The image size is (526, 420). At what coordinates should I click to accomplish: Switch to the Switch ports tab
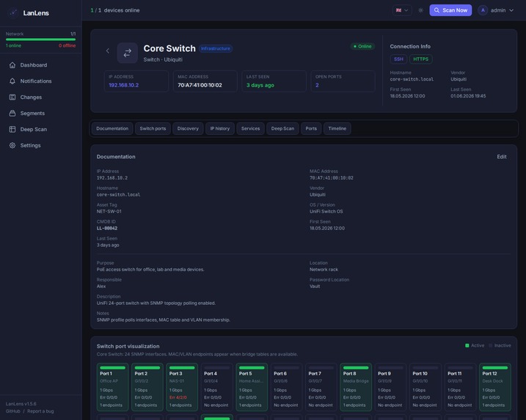click(153, 129)
